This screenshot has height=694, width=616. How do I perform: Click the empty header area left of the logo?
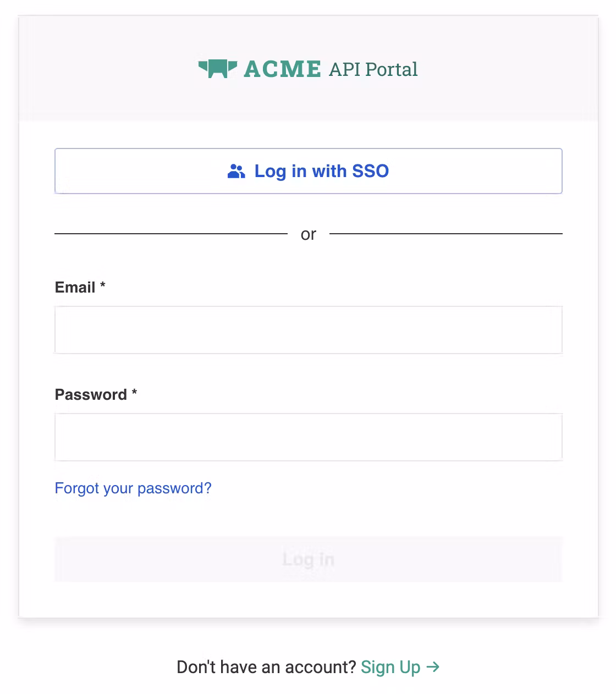105,69
